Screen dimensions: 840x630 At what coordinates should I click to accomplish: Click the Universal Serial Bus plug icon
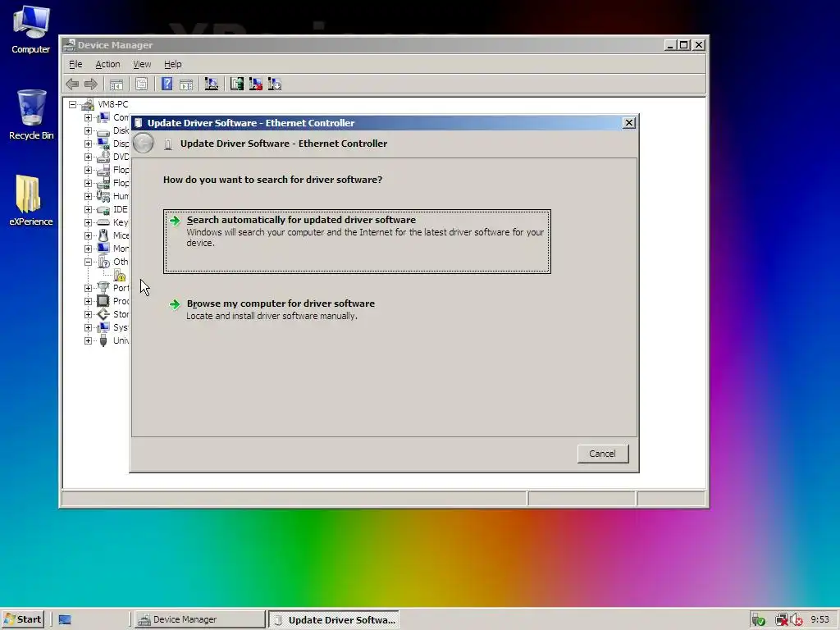pyautogui.click(x=103, y=340)
